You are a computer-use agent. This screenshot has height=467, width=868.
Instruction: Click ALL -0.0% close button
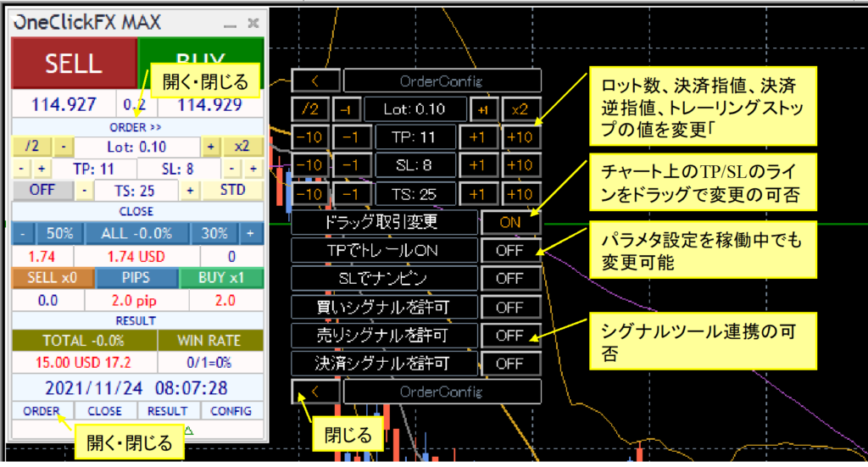pos(136,234)
